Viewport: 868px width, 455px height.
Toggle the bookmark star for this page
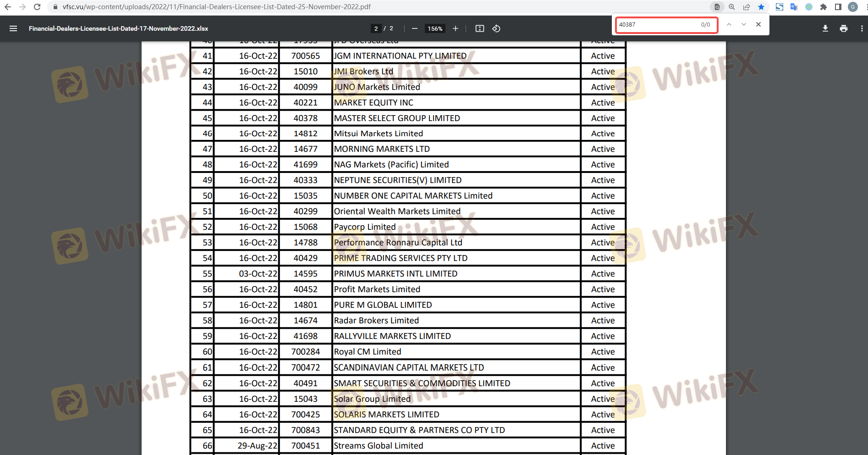click(x=761, y=7)
